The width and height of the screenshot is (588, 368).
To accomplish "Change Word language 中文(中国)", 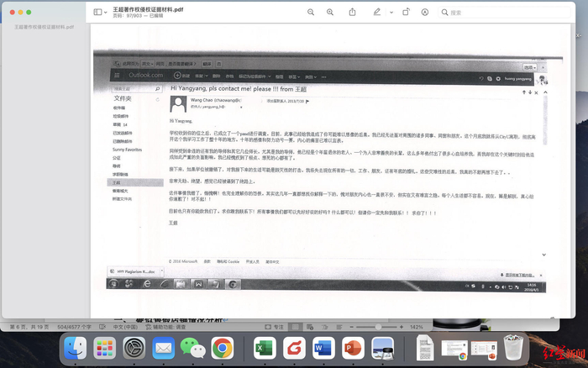I will 125,327.
